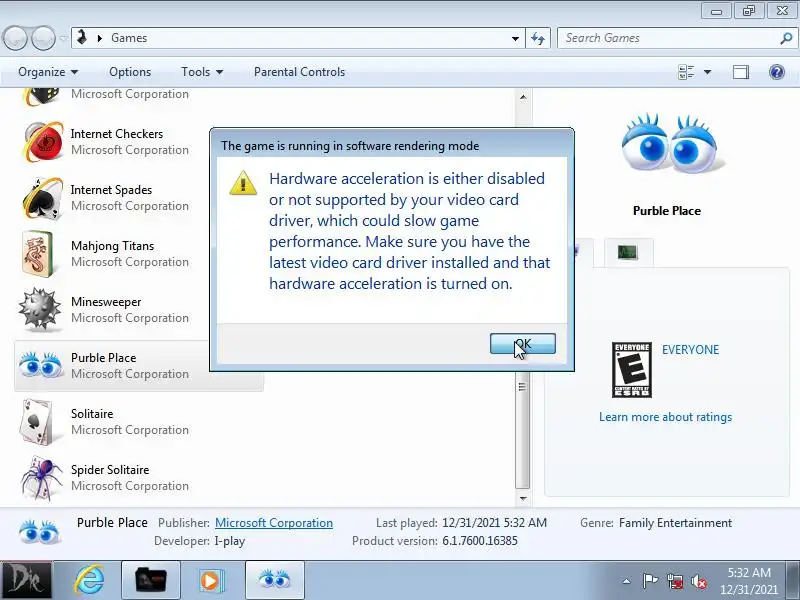Open the recent pages dropdown arrow
This screenshot has height=600, width=800.
63,38
